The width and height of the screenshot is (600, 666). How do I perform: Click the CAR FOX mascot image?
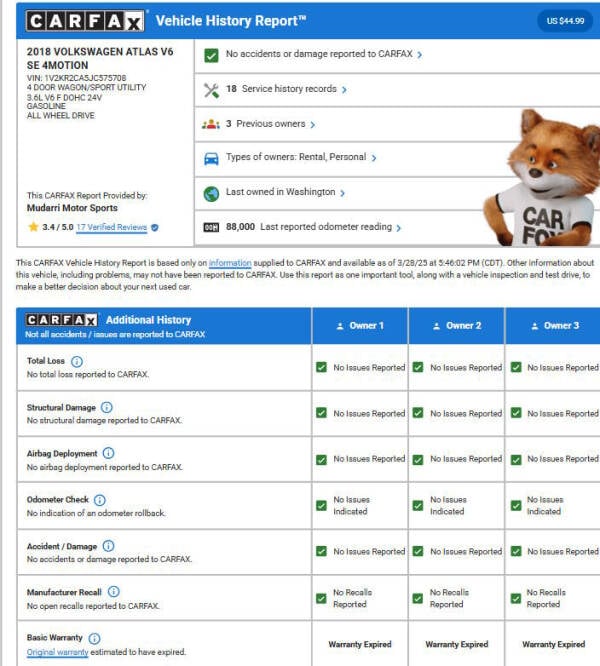coord(544,178)
